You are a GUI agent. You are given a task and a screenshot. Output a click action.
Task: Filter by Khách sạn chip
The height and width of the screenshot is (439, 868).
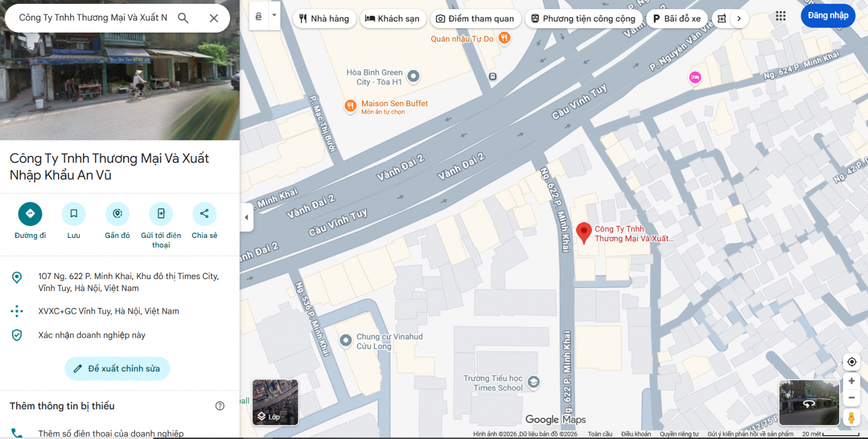click(x=393, y=18)
